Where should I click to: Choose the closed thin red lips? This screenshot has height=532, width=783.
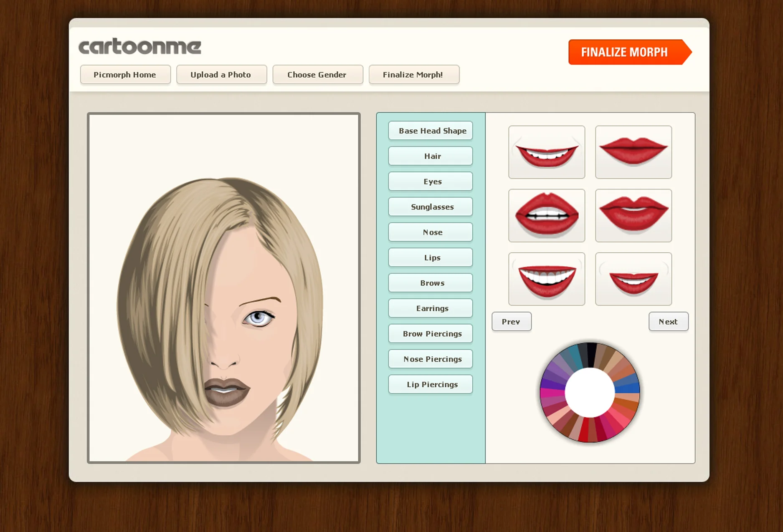pos(633,152)
